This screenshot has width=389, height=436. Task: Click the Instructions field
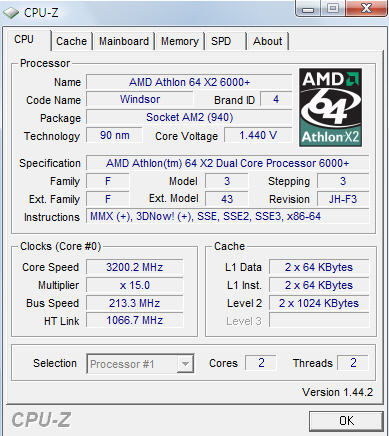tap(228, 216)
